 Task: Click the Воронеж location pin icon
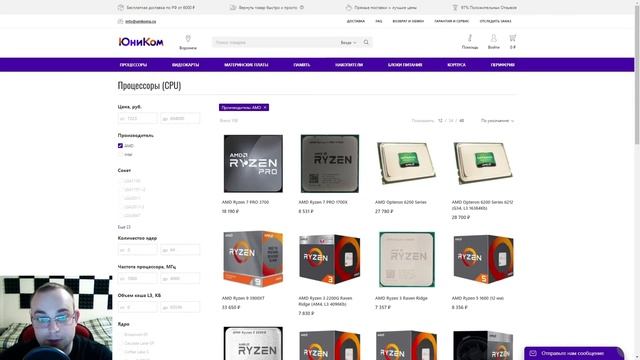tap(188, 38)
